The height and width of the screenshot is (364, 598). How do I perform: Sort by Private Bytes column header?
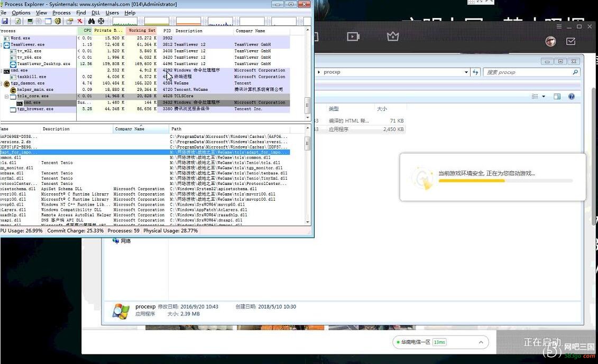tap(109, 31)
